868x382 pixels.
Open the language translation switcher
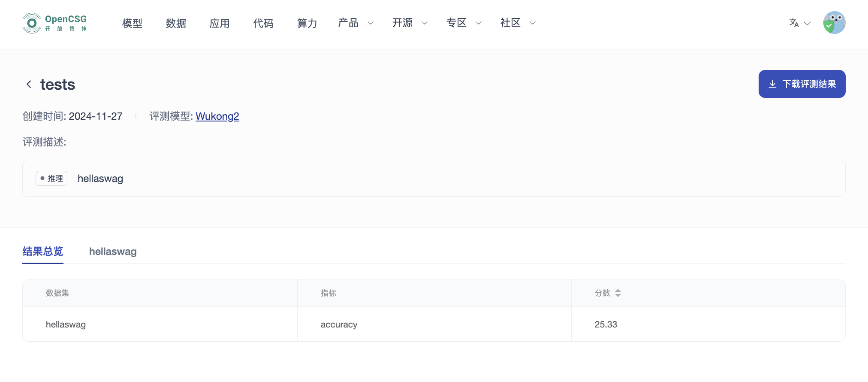pyautogui.click(x=799, y=23)
